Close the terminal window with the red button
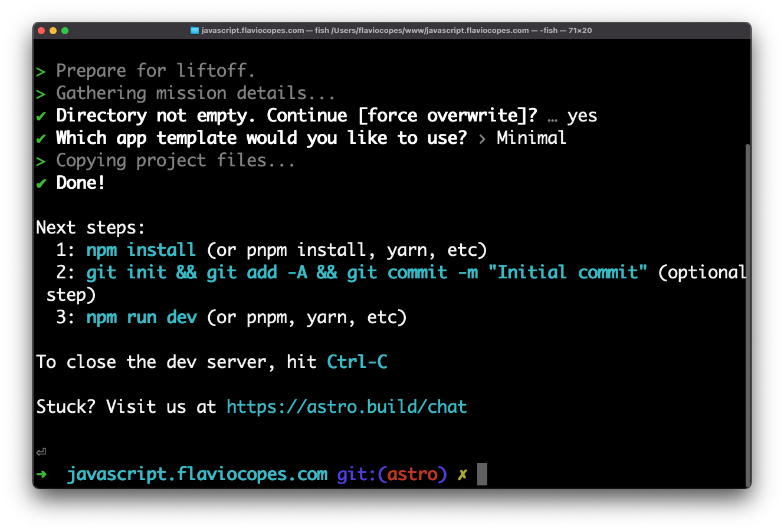 click(41, 31)
